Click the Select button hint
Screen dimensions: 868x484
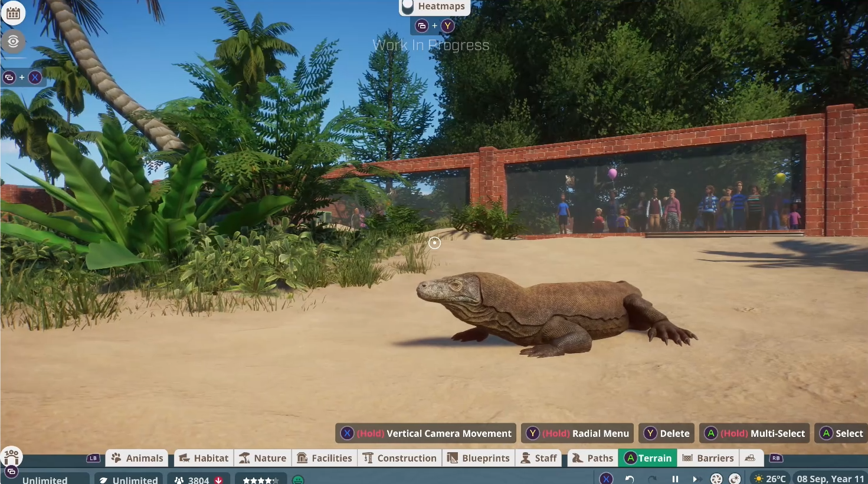click(x=841, y=433)
